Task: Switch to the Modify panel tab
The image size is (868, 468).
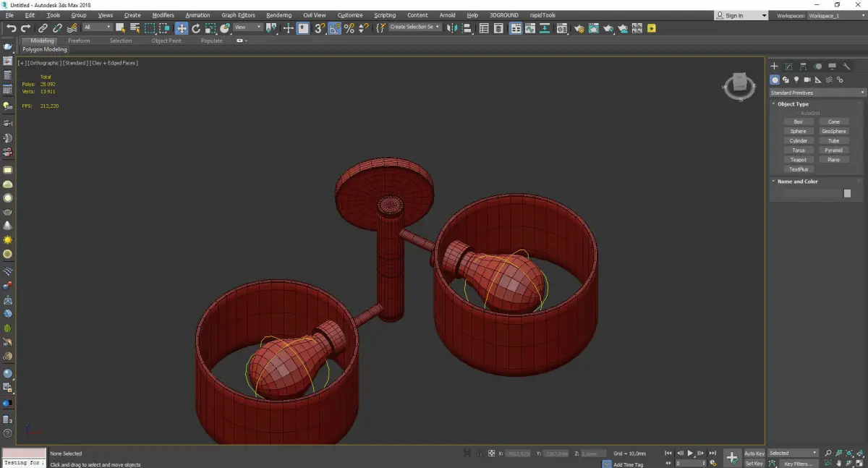Action: coord(788,67)
